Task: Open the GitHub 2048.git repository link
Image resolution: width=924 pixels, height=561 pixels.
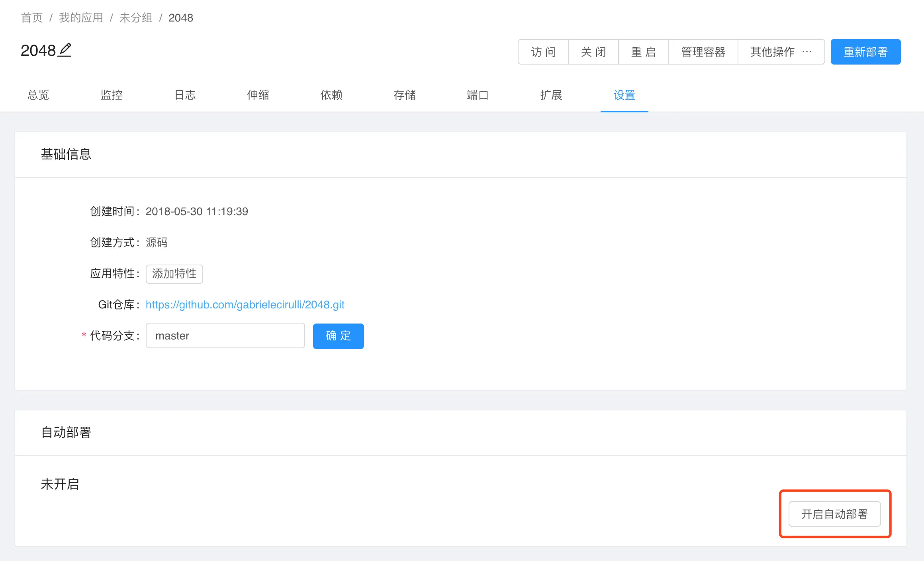Action: click(x=245, y=305)
